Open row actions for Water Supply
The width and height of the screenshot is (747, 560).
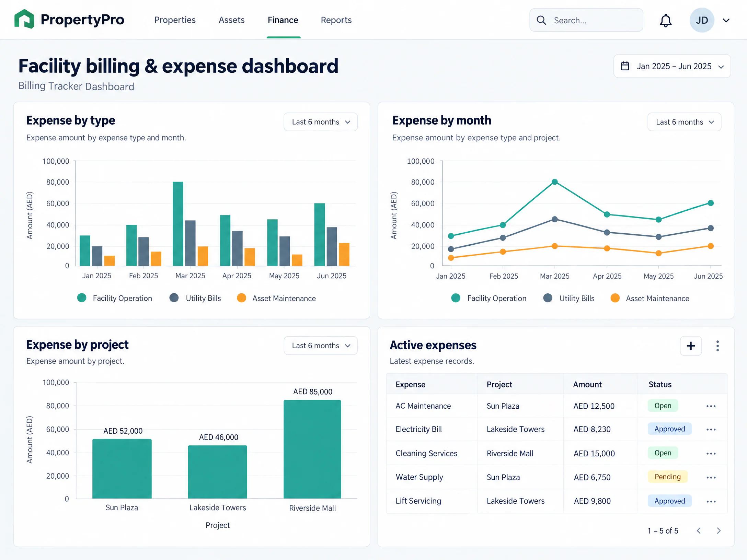pyautogui.click(x=711, y=478)
